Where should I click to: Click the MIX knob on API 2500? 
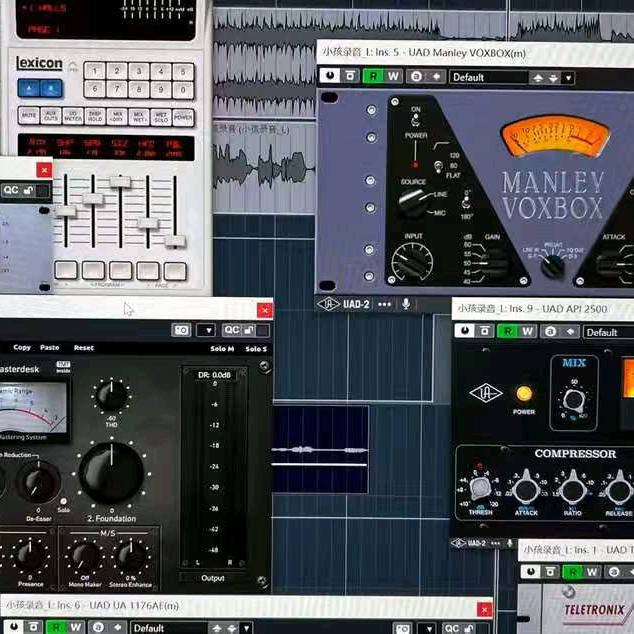tap(574, 400)
